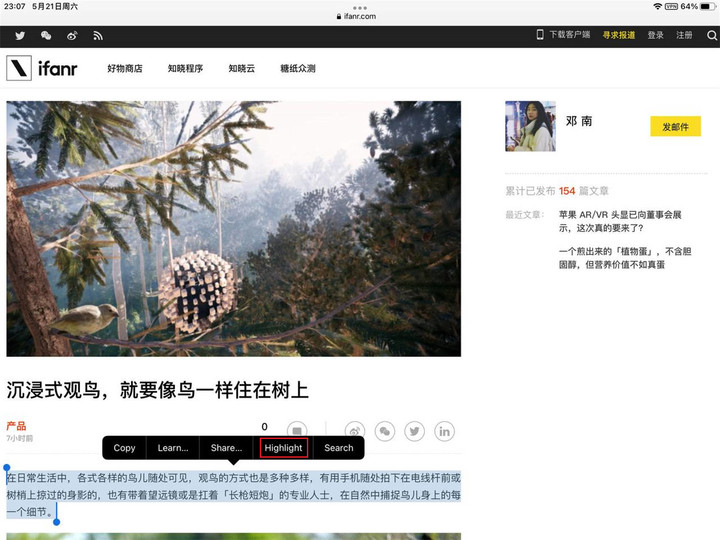
Task: Open the 好物商店 navigation item
Action: click(x=125, y=68)
